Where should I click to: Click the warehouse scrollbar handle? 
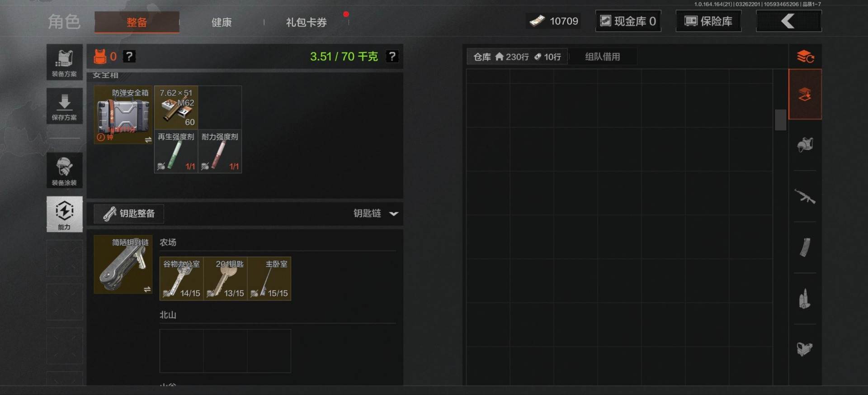[x=780, y=120]
